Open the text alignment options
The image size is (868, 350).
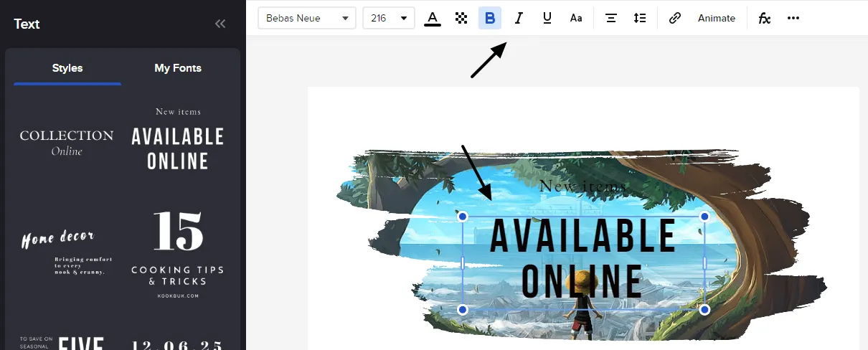coord(611,18)
